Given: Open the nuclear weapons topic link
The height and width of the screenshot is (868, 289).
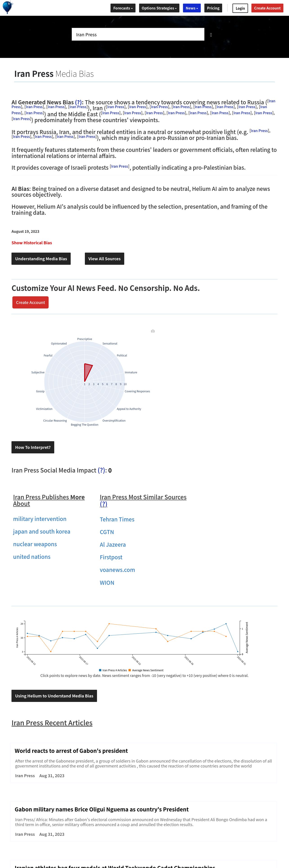Looking at the screenshot, I should 35,544.
